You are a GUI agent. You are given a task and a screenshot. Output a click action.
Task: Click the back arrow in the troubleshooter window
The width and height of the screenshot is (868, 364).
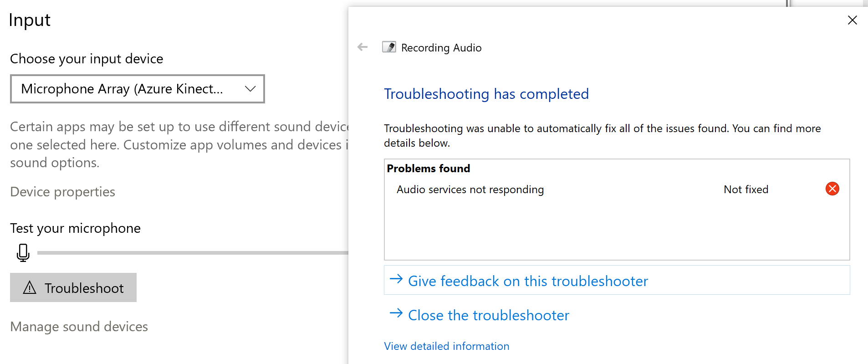click(x=362, y=47)
